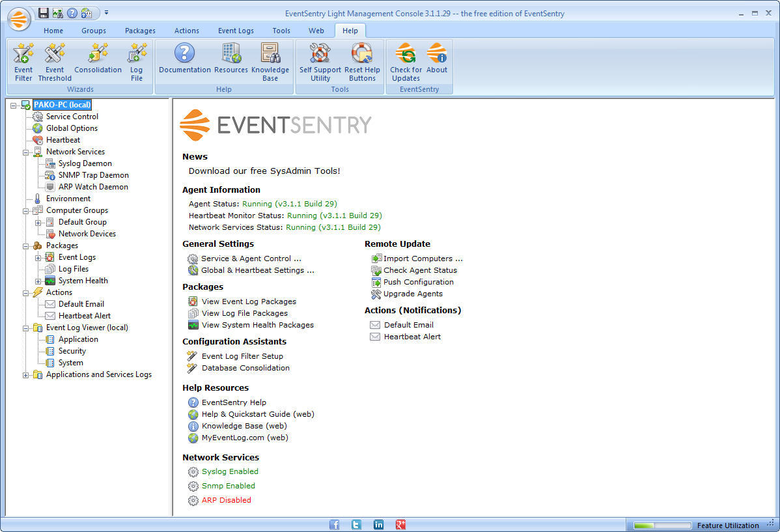Collapse the Computer Groups tree node
The width and height of the screenshot is (780, 532).
(x=26, y=211)
